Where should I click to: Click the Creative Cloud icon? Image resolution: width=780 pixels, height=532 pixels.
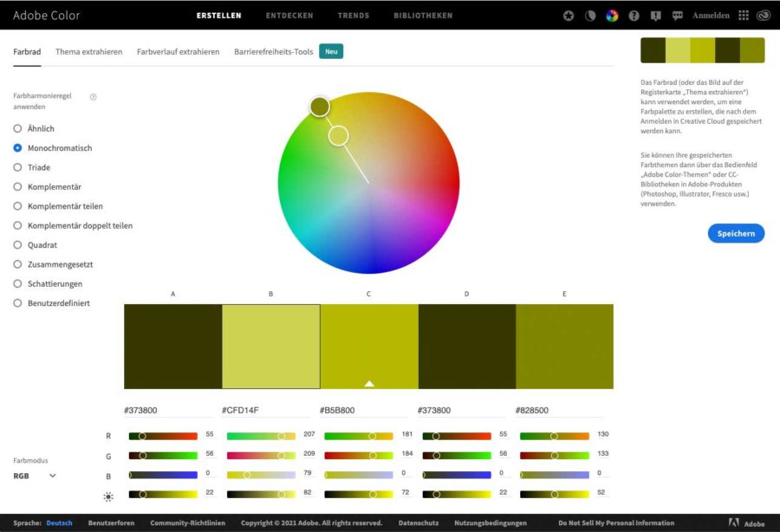(x=764, y=16)
